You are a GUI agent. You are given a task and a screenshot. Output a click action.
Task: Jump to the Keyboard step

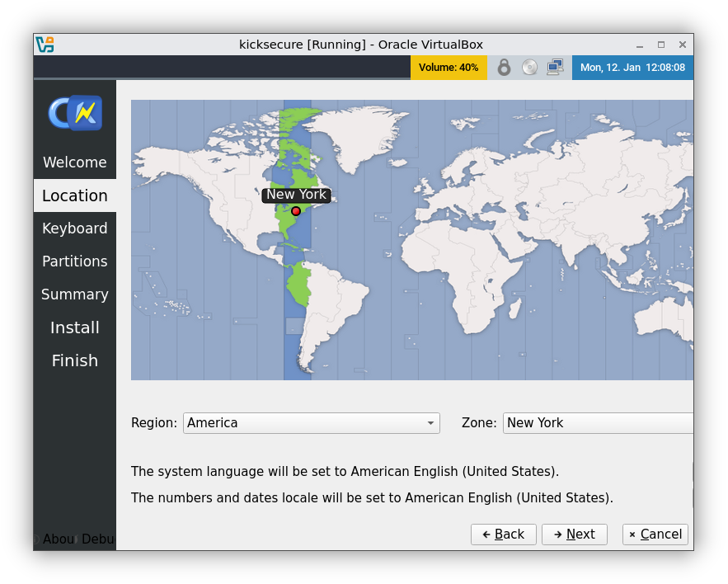(74, 228)
